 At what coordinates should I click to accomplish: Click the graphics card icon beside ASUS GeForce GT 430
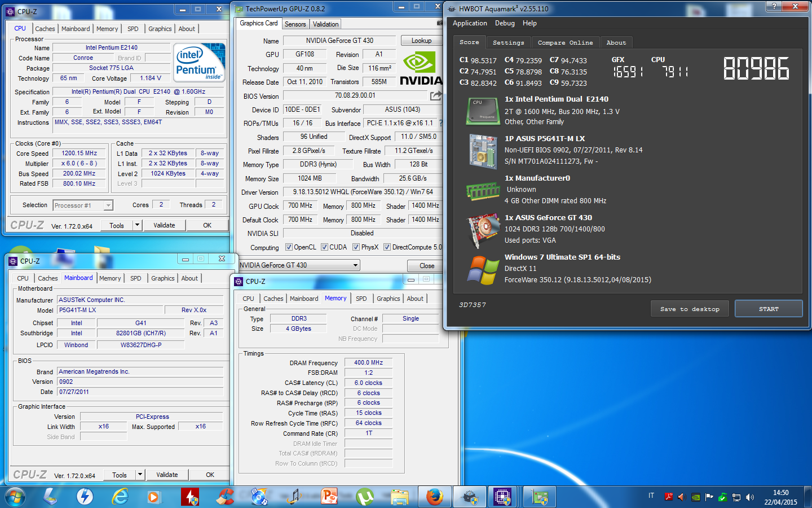(x=483, y=231)
